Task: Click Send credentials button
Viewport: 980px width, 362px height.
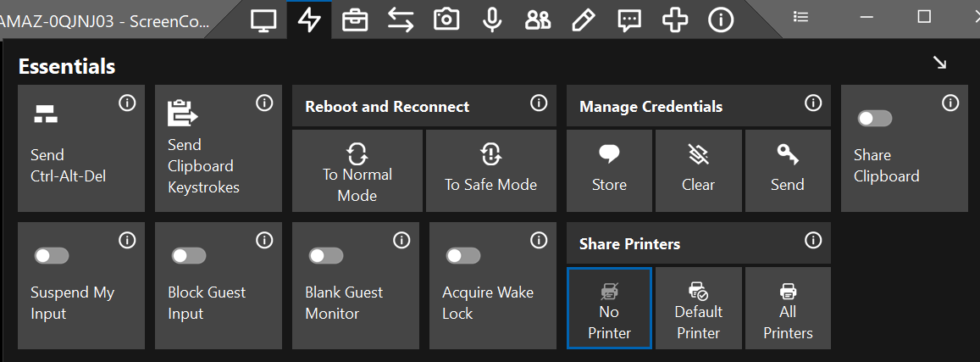Action: (x=788, y=170)
